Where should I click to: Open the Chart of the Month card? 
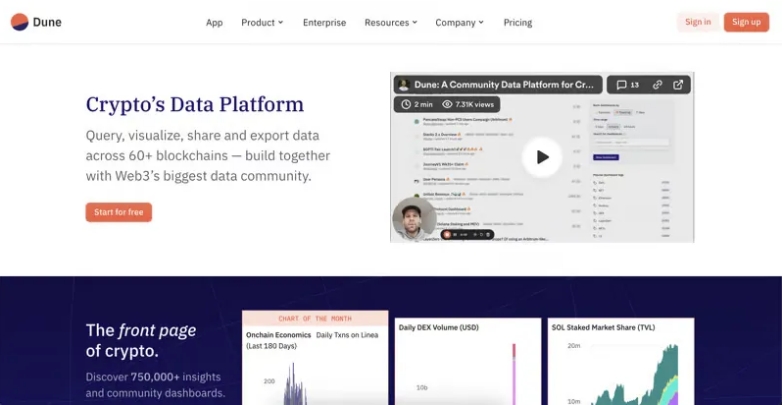coord(315,358)
